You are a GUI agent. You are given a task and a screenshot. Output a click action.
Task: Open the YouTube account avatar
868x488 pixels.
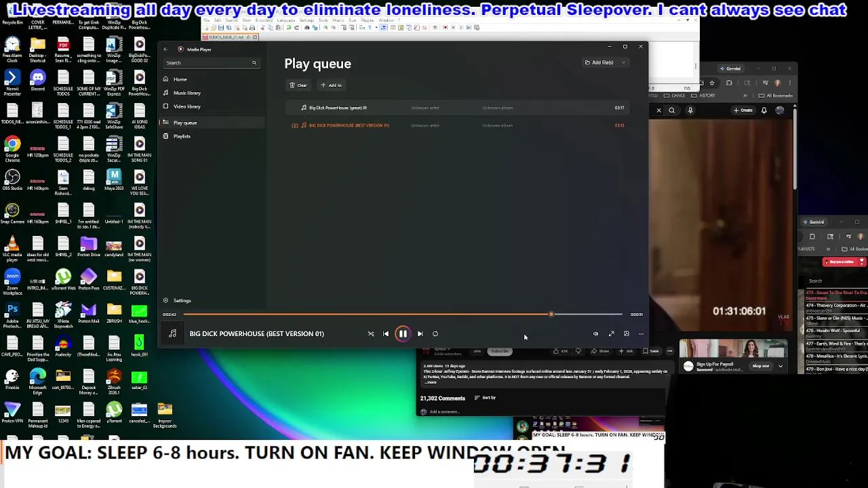point(780,110)
